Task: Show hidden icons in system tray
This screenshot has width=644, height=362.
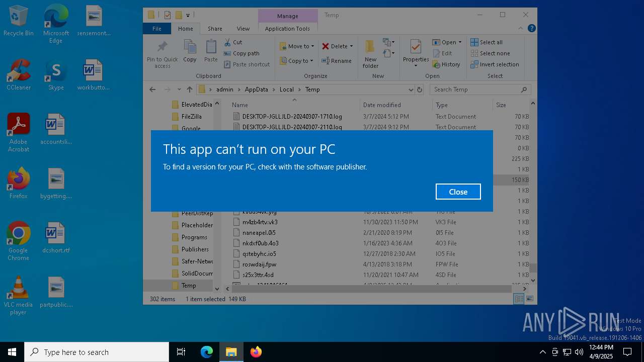Action: coord(542,352)
